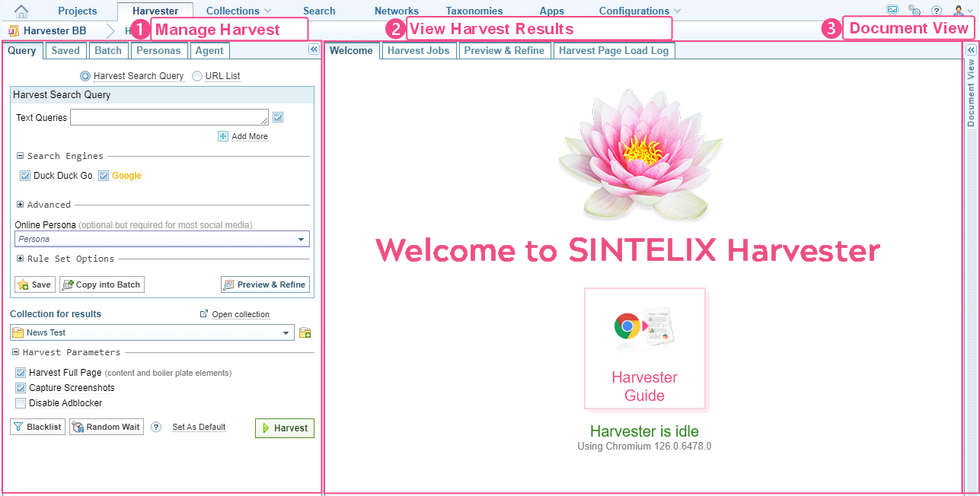Expand the Advanced section
The width and height of the screenshot is (980, 496).
pos(20,205)
